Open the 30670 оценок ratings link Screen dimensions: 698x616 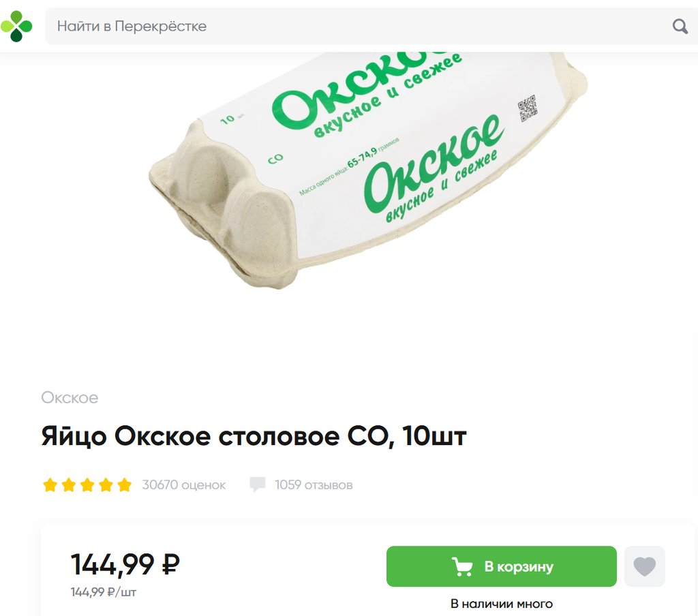184,484
